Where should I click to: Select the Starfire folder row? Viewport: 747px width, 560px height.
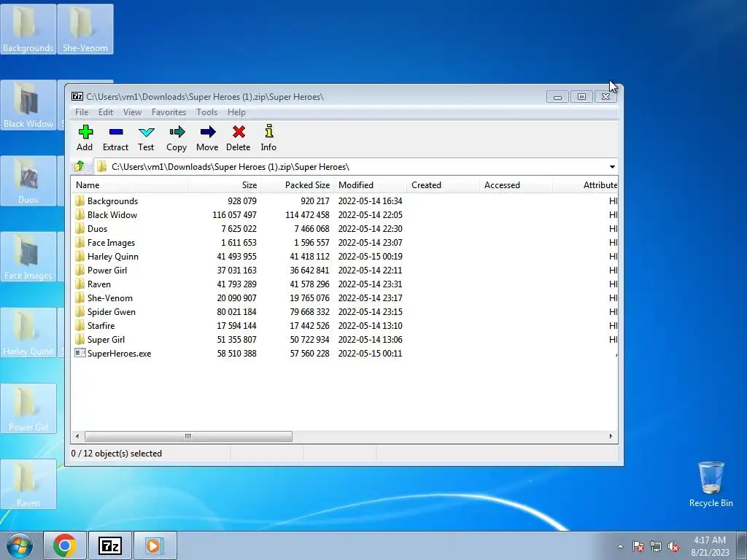pyautogui.click(x=344, y=325)
